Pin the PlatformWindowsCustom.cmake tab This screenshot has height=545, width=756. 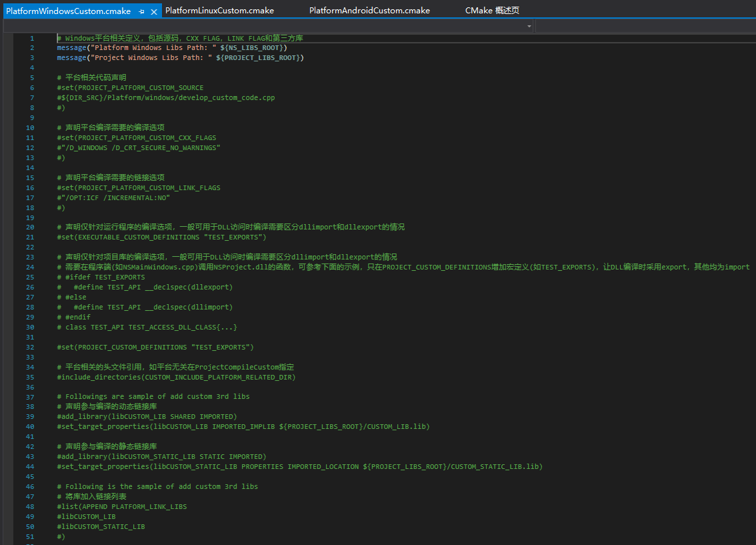coord(141,12)
